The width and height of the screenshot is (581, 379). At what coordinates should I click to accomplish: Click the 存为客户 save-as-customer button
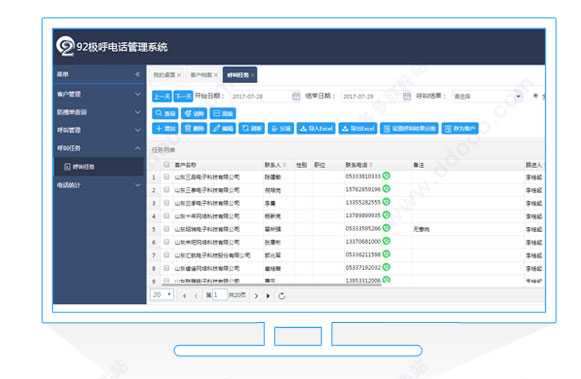460,129
